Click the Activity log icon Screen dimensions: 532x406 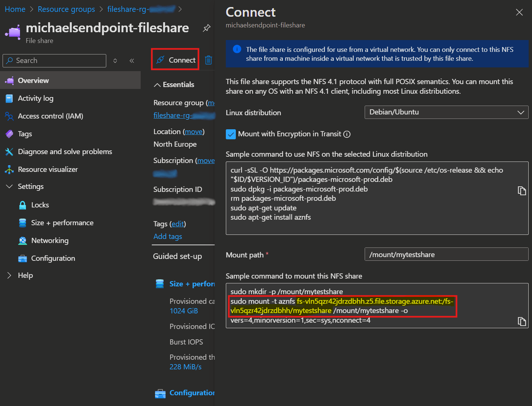[9, 98]
